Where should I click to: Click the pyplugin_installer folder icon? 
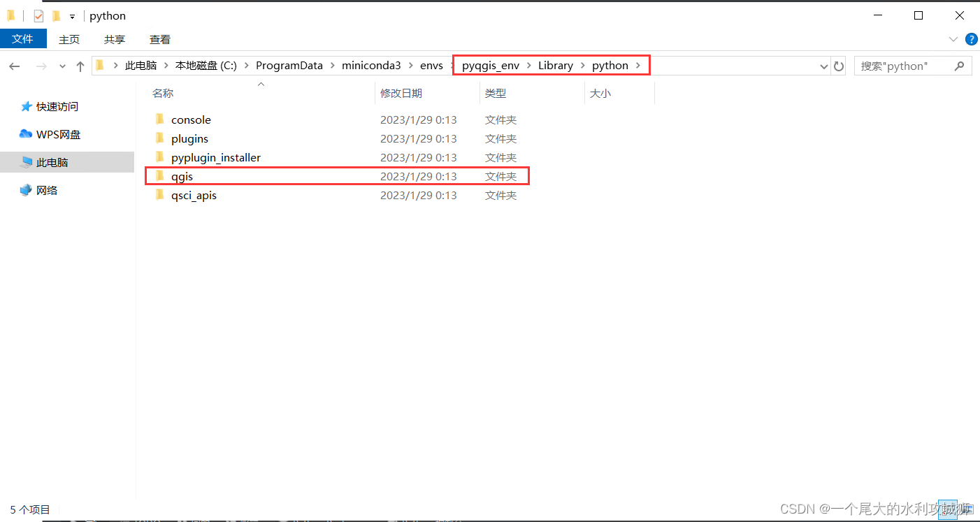tap(159, 157)
